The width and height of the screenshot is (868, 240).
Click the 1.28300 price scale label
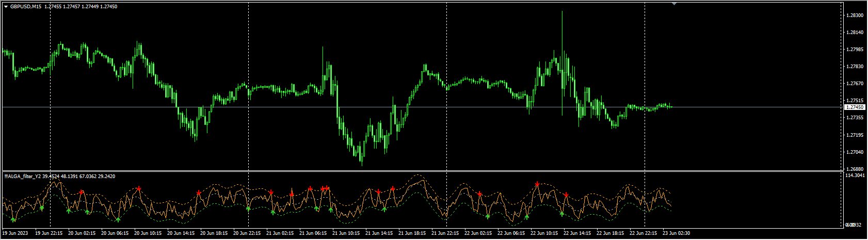pyautogui.click(x=855, y=15)
